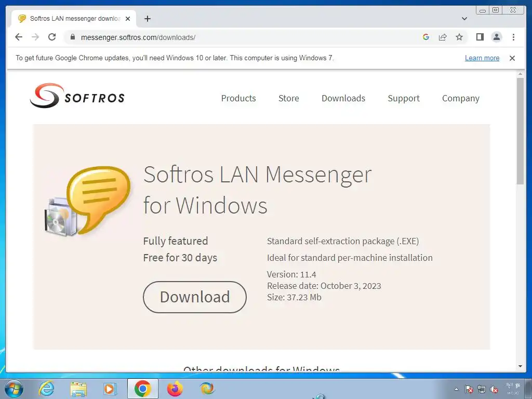Open Chrome three-dot menu
532x399 pixels.
[513, 37]
